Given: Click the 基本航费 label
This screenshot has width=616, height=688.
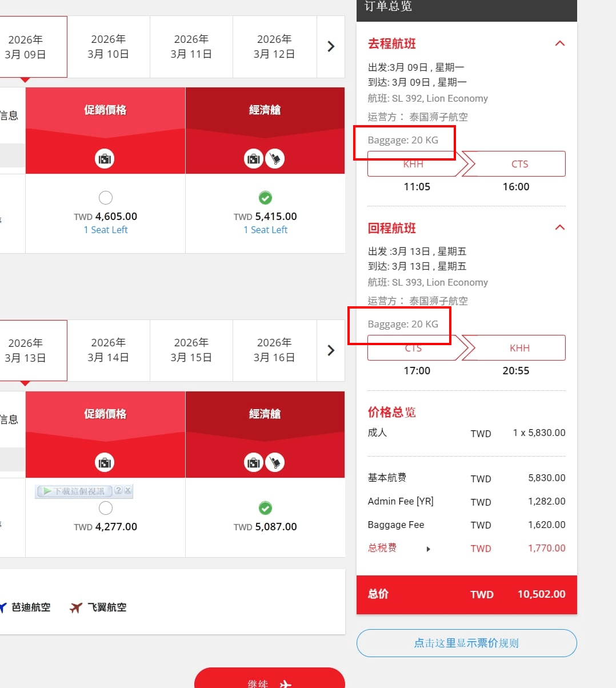Looking at the screenshot, I should [x=387, y=478].
